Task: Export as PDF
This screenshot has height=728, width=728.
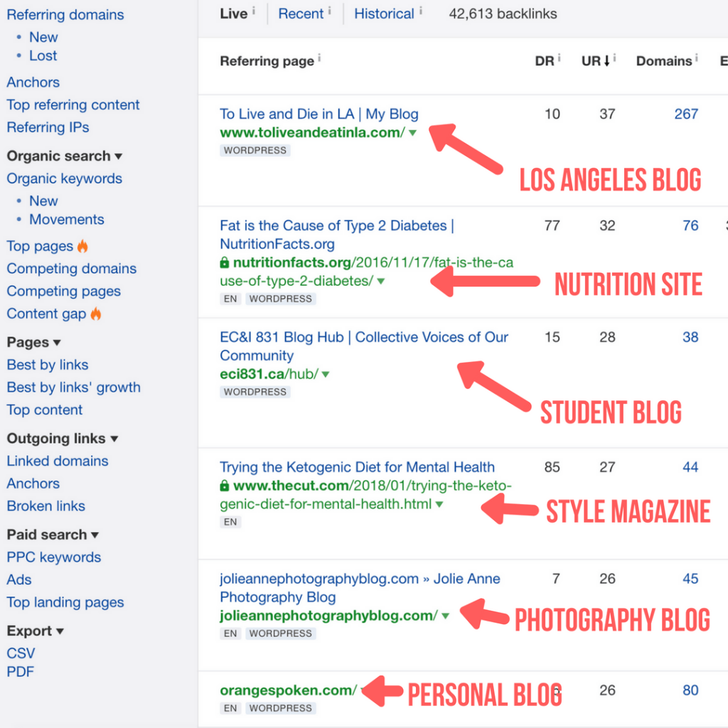Action: (x=21, y=673)
